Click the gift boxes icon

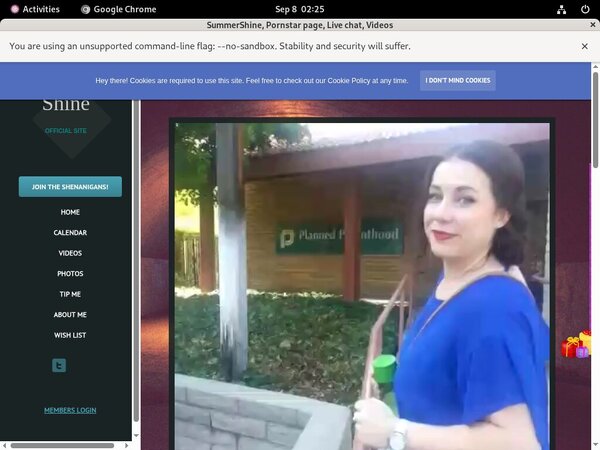[576, 345]
